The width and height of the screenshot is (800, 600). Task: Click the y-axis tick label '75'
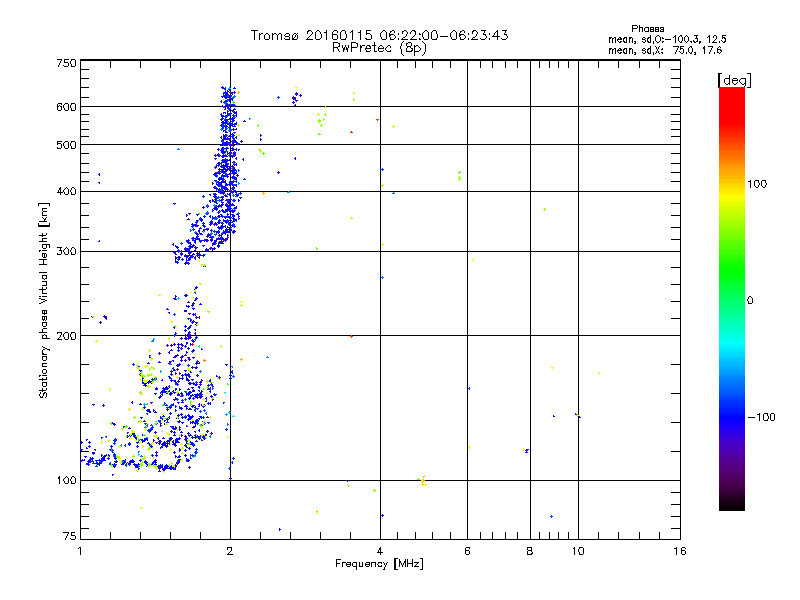[x=70, y=536]
